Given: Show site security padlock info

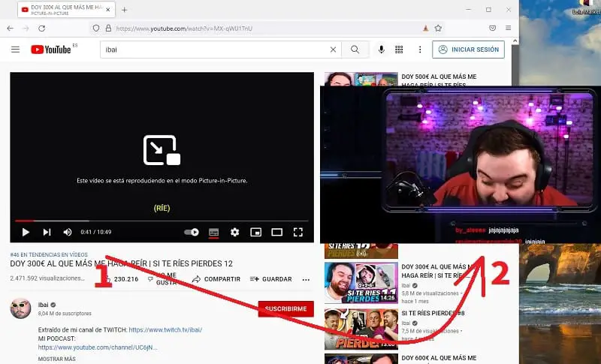Looking at the screenshot, I should 108,29.
